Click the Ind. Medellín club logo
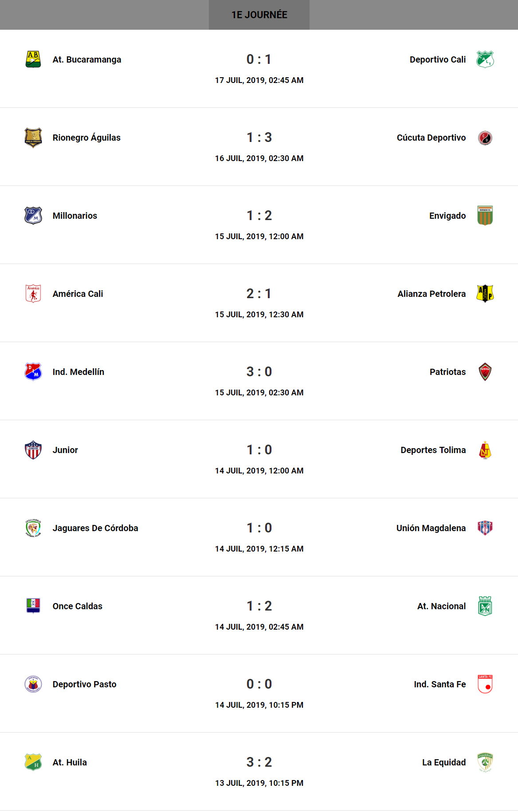Viewport: 518px width, 812px height. [33, 372]
